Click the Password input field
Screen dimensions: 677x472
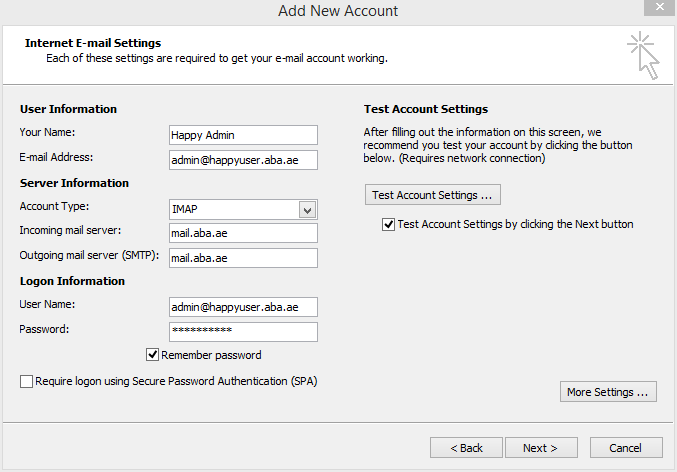coord(243,332)
